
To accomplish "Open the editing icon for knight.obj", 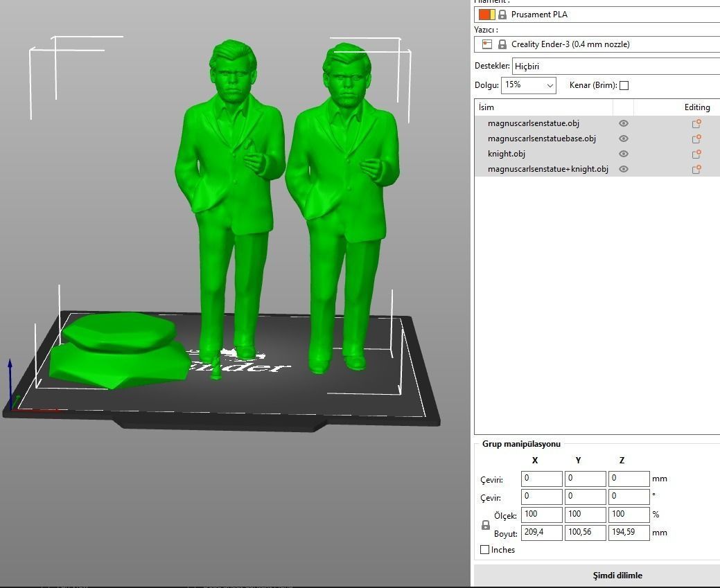I will click(696, 154).
